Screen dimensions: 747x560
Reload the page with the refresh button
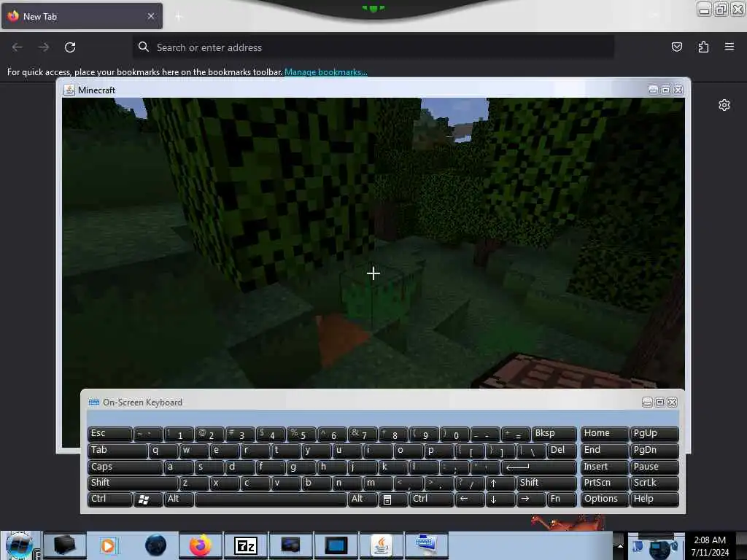click(70, 47)
